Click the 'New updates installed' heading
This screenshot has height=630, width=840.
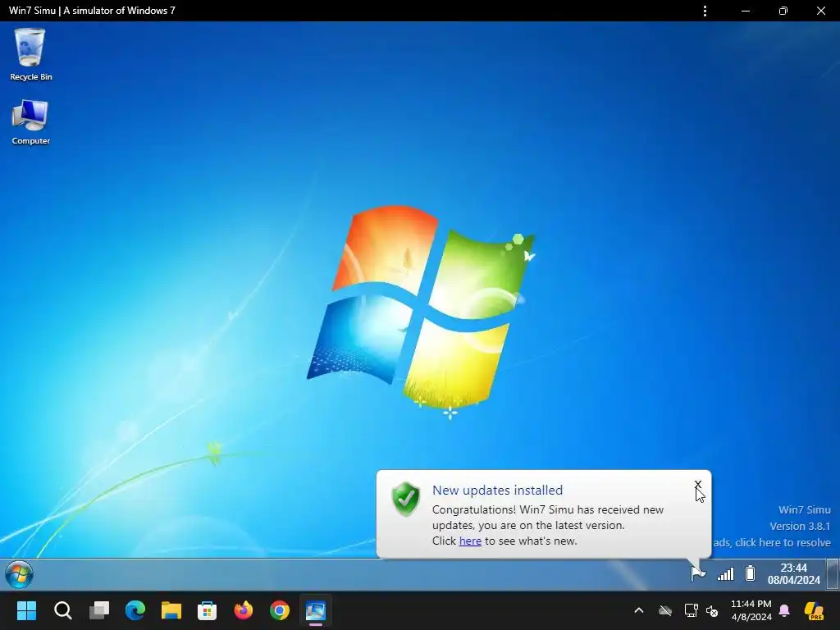(497, 491)
